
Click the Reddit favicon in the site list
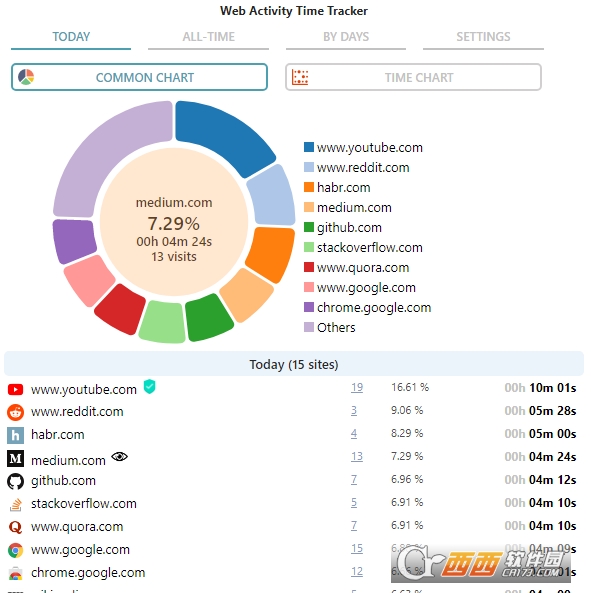pyautogui.click(x=16, y=412)
